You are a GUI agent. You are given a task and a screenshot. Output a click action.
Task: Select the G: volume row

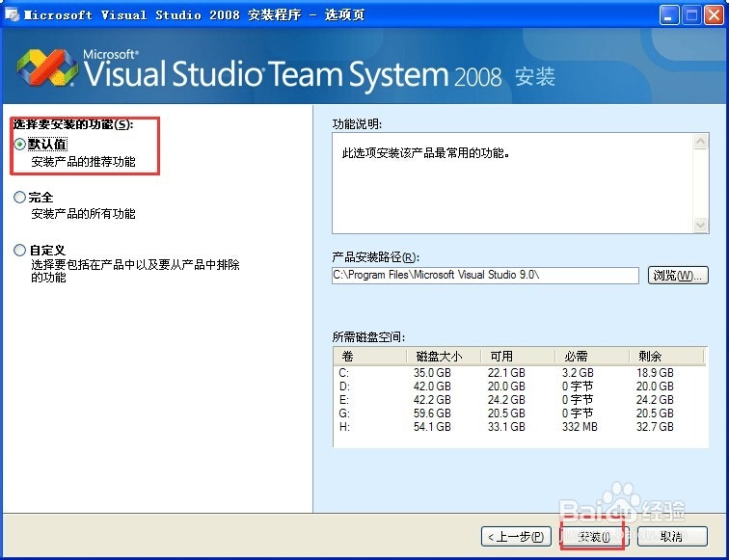[x=520, y=413]
